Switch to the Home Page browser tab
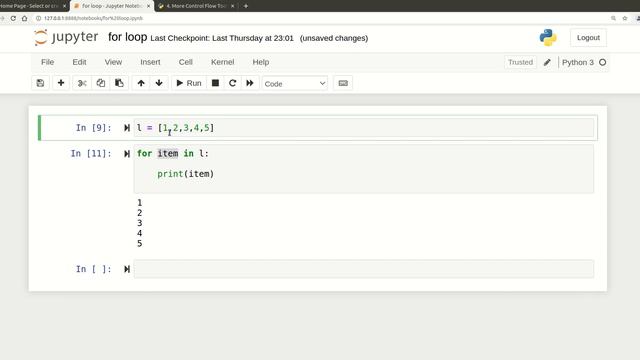Image resolution: width=640 pixels, height=360 pixels. click(x=33, y=6)
